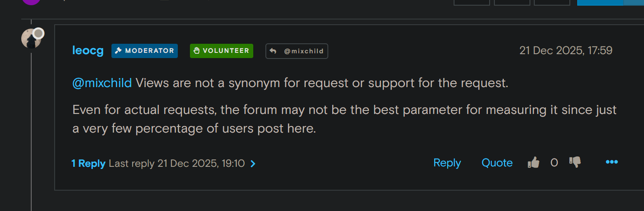
Task: Quote leocg's post
Action: click(497, 163)
